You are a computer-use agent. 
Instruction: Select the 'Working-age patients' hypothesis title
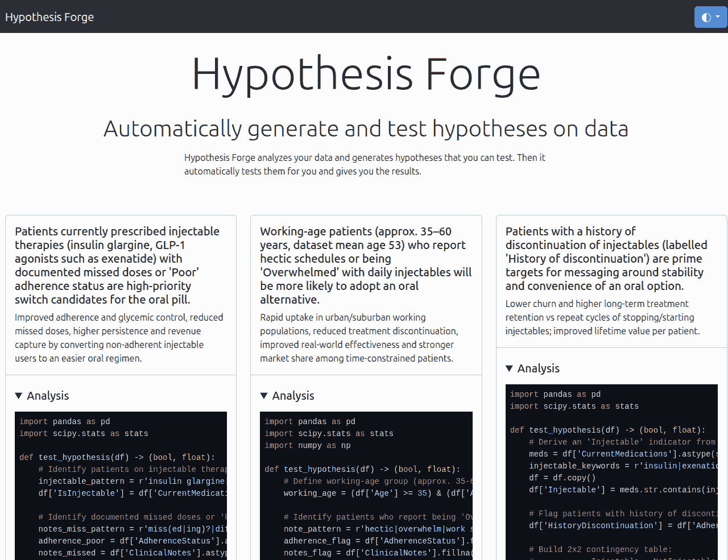[x=365, y=265]
